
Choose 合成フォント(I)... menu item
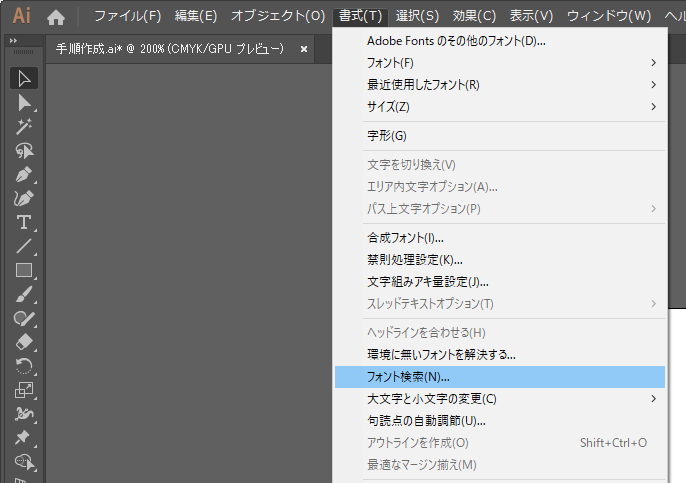point(500,238)
